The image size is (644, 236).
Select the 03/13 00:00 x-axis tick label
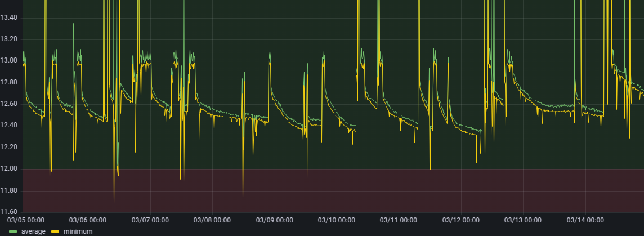(x=523, y=220)
